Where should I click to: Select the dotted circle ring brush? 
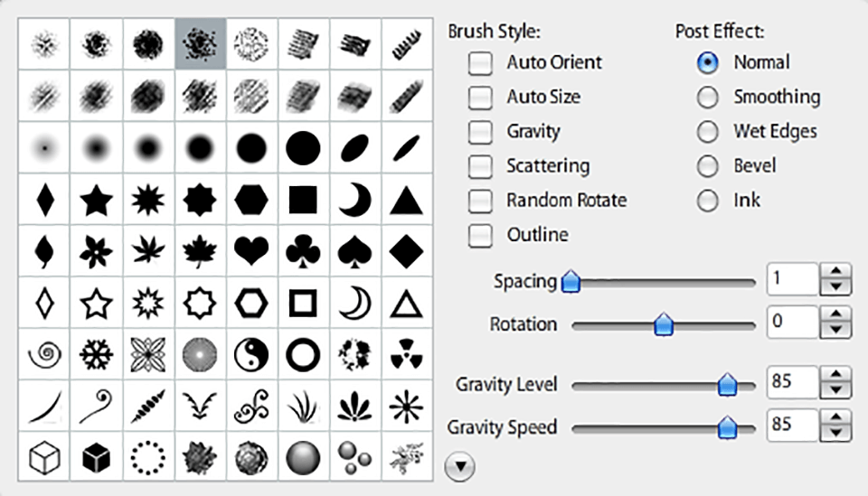coord(147,458)
